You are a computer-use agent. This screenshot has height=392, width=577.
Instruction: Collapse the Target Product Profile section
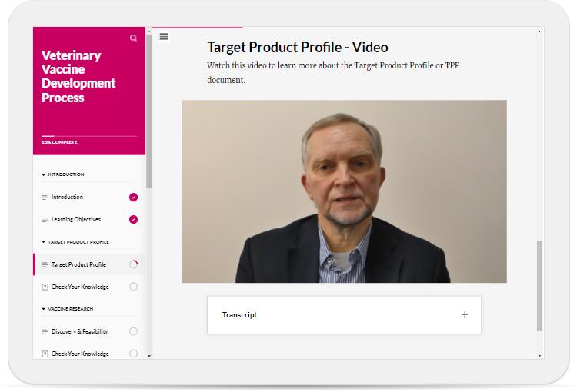pyautogui.click(x=75, y=242)
